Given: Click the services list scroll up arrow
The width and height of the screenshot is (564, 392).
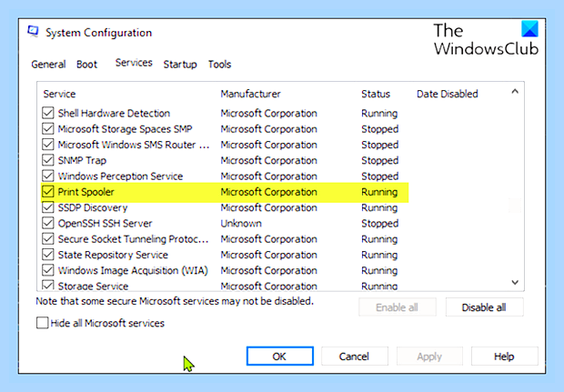Looking at the screenshot, I should pyautogui.click(x=515, y=91).
